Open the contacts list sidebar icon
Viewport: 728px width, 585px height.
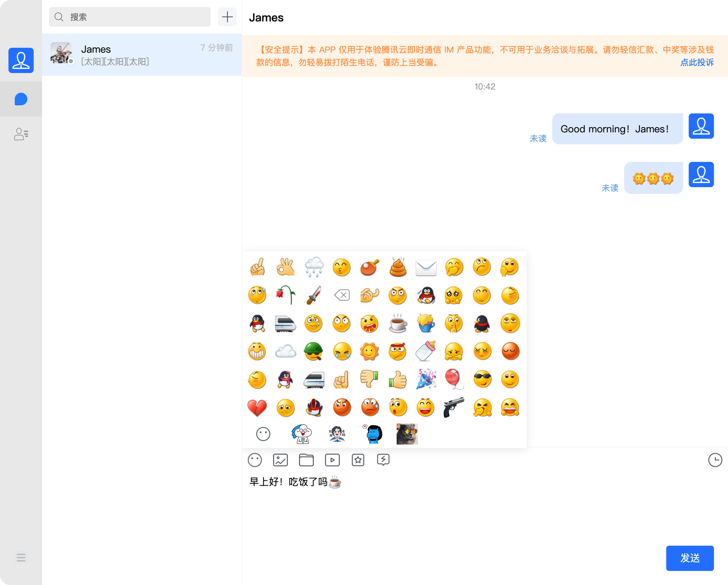(x=21, y=134)
